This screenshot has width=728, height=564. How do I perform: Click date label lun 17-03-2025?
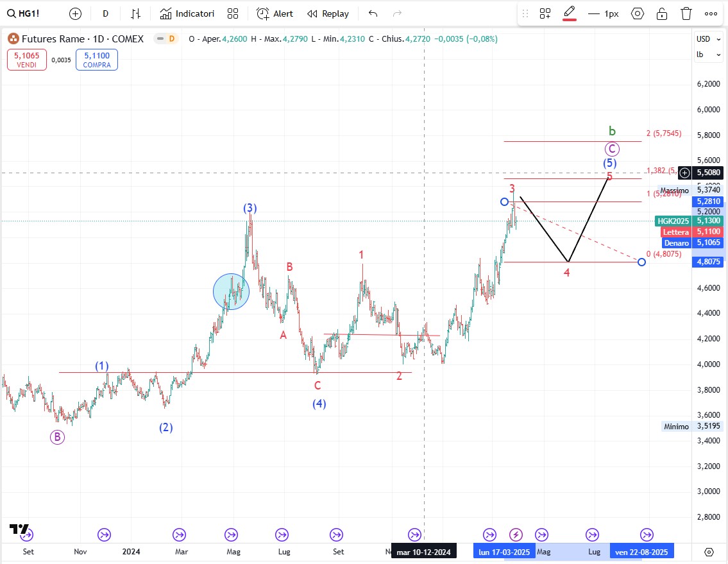504,552
